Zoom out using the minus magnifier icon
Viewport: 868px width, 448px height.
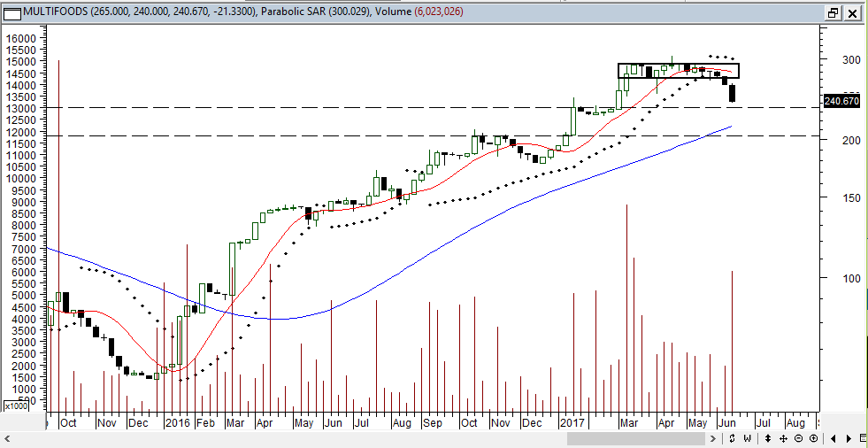(797, 439)
